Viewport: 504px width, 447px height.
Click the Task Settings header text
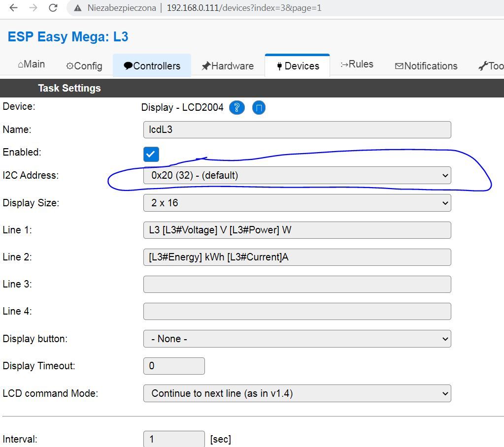click(x=69, y=88)
